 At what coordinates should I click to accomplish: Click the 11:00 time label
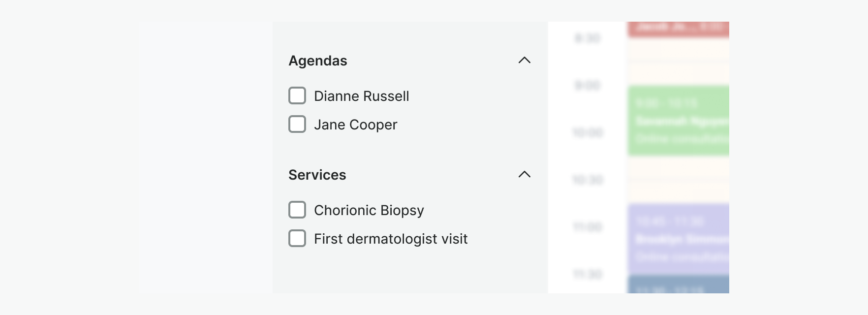588,227
